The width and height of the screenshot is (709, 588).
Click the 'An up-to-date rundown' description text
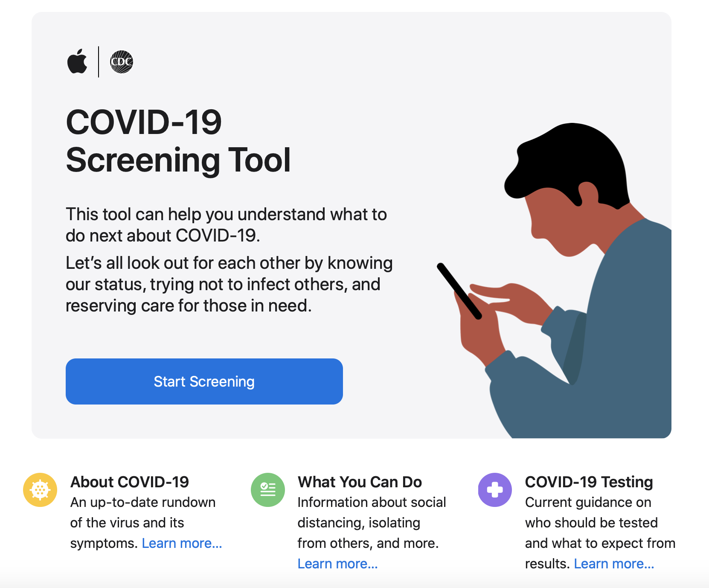142,512
